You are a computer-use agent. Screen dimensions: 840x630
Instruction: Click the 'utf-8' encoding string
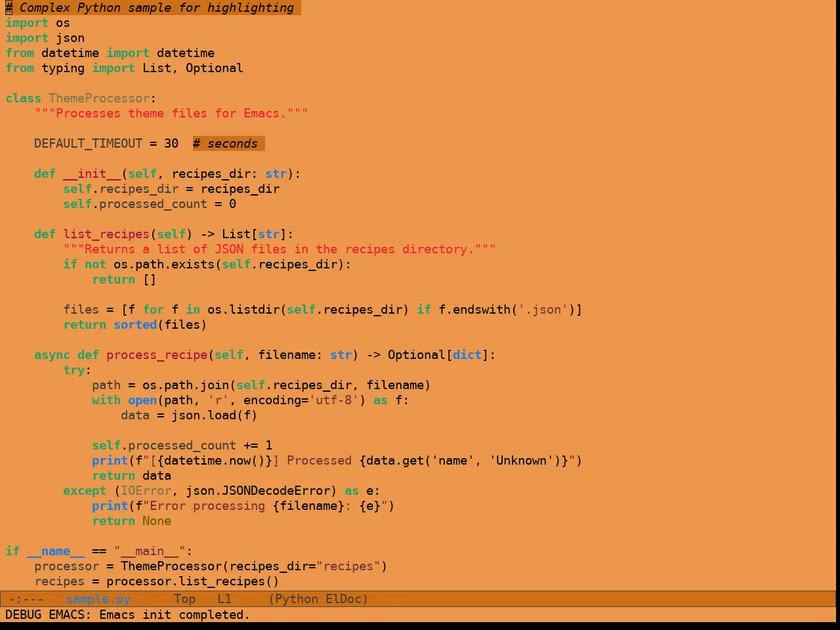(x=333, y=400)
